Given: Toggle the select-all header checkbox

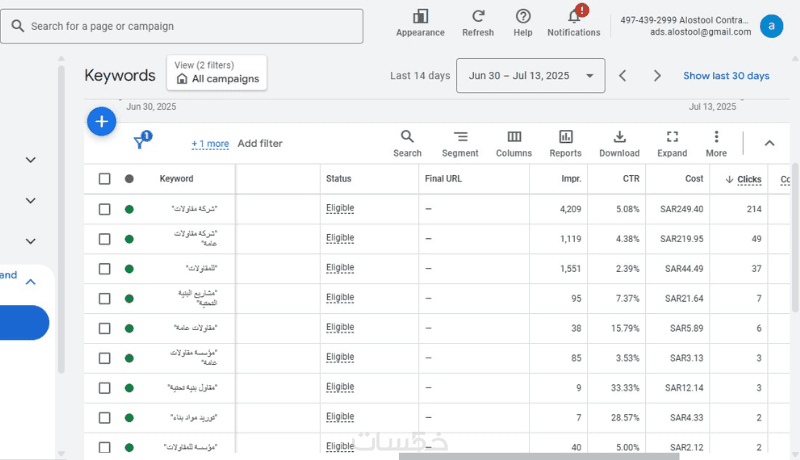Looking at the screenshot, I should coord(105,179).
